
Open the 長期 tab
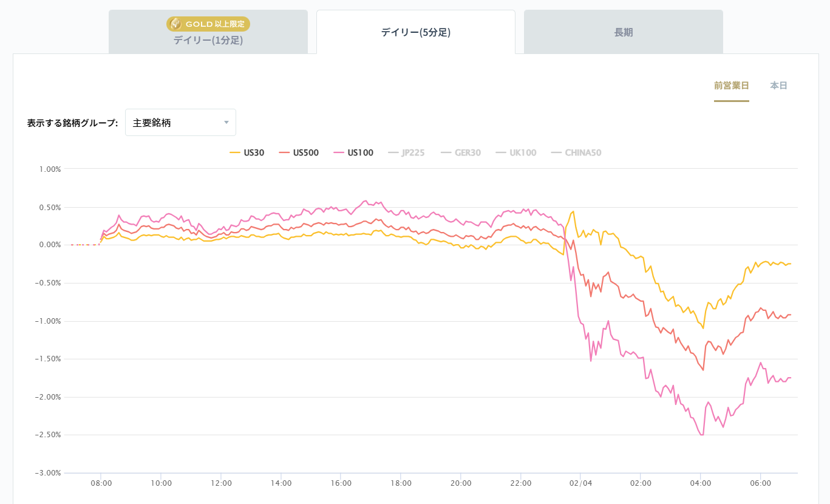point(624,33)
